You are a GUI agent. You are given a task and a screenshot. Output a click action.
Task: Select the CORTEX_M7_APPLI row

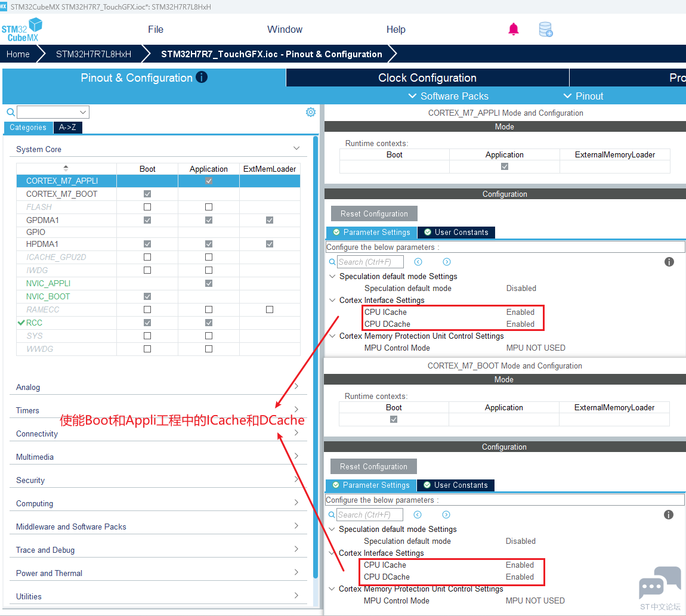click(x=158, y=181)
